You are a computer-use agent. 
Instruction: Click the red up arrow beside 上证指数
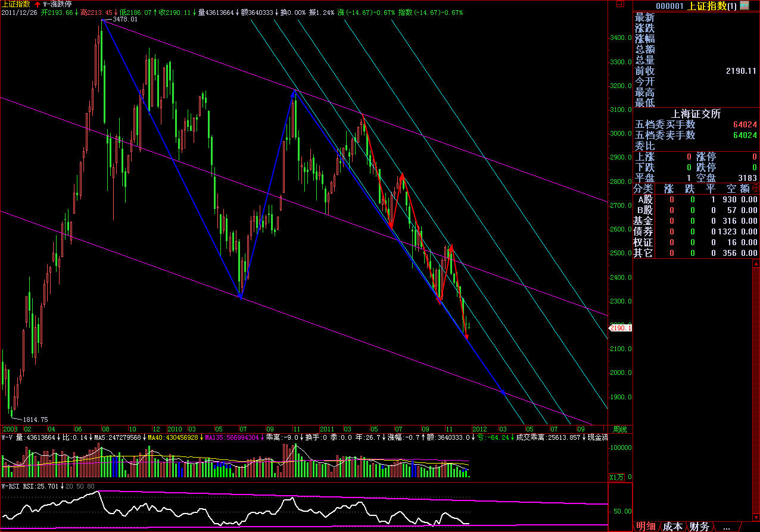coord(38,4)
